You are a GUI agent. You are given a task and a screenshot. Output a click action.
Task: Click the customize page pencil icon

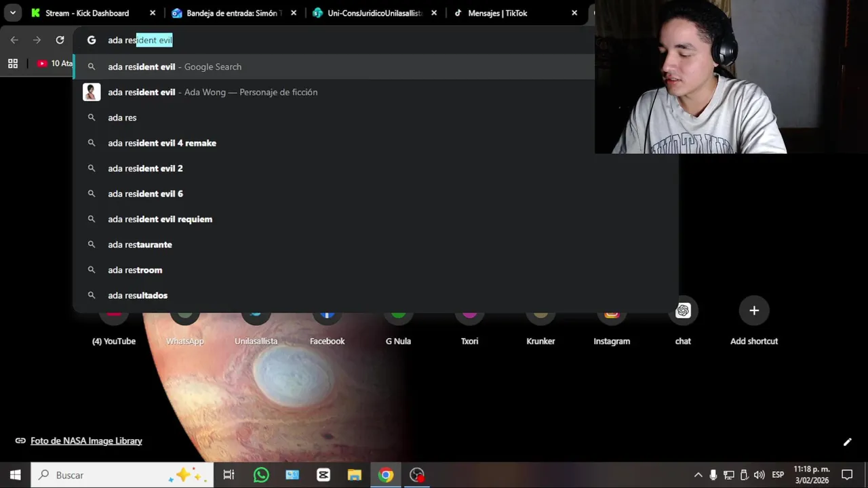(x=847, y=442)
